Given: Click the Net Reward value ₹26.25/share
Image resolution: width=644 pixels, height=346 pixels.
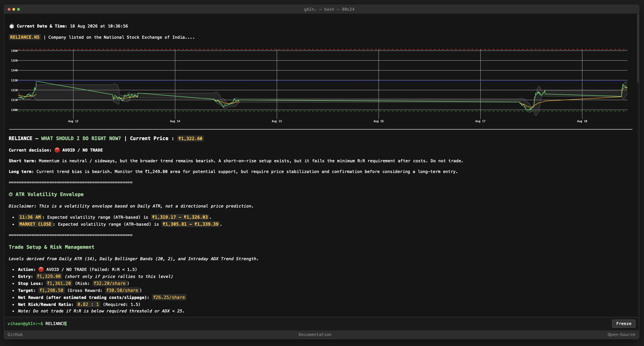Looking at the screenshot, I should [169, 297].
